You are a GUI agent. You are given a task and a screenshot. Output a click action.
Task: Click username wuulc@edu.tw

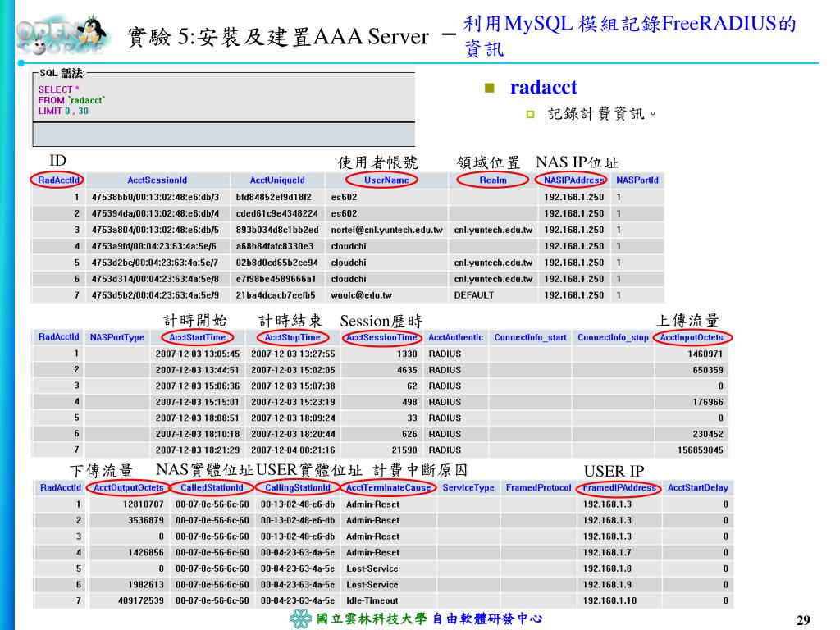pyautogui.click(x=361, y=295)
